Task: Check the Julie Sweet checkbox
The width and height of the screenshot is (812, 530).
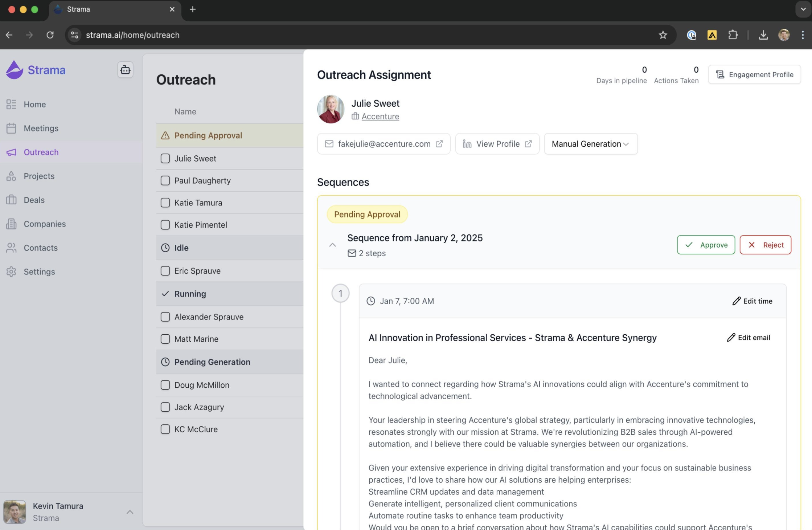Action: tap(165, 158)
